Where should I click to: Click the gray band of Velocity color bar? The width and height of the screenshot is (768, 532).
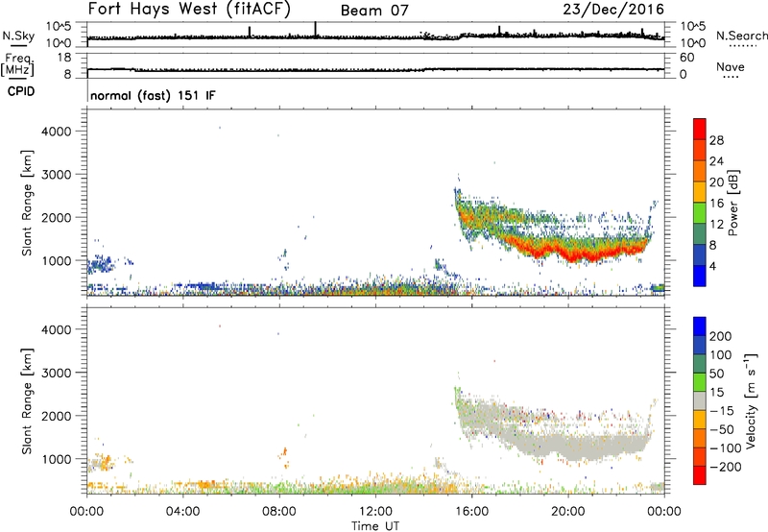click(x=700, y=401)
